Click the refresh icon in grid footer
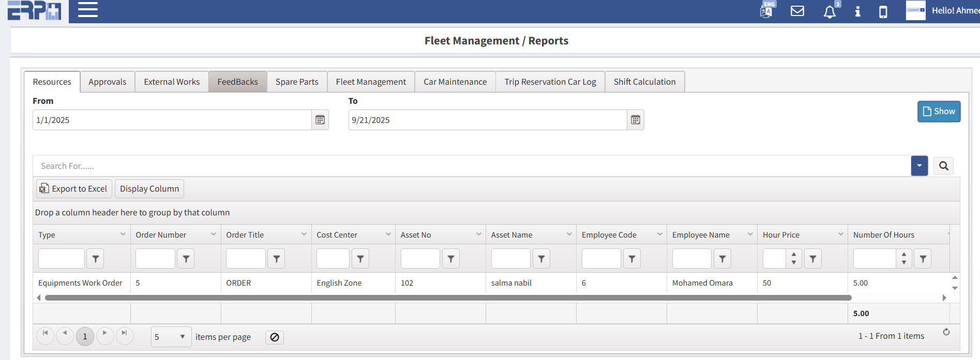 946,332
